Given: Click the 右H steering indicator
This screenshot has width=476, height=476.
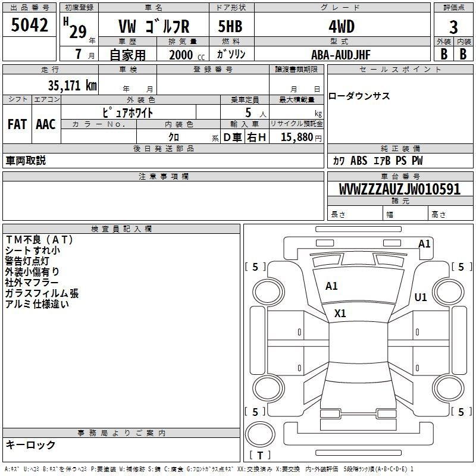Looking at the screenshot, I should pyautogui.click(x=256, y=137).
